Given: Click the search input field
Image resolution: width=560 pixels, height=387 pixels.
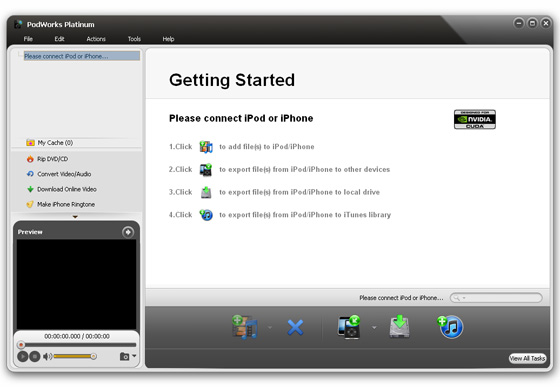Looking at the screenshot, I should coord(496,297).
